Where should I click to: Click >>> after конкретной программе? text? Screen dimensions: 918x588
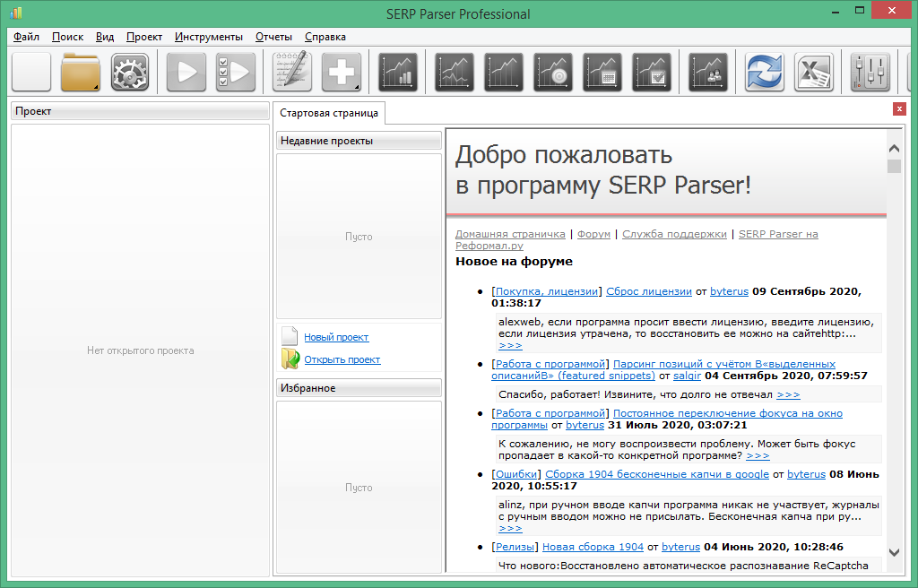point(758,455)
